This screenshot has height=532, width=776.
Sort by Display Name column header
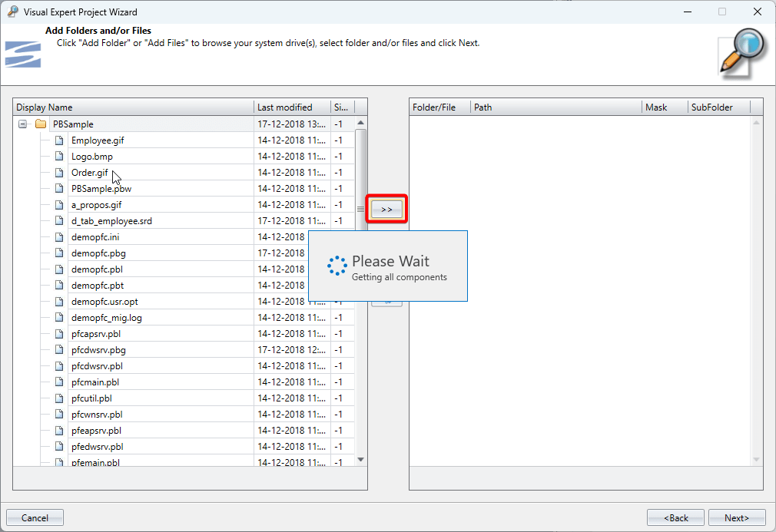tap(132, 107)
